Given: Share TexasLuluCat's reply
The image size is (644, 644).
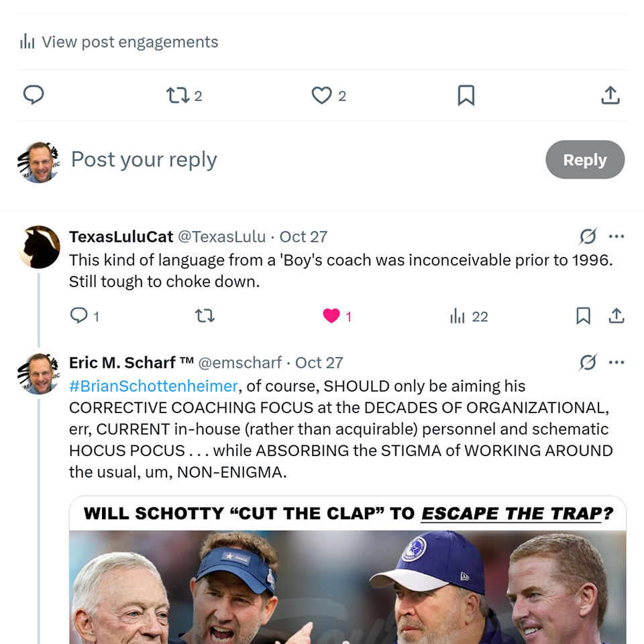Looking at the screenshot, I should pyautogui.click(x=616, y=315).
